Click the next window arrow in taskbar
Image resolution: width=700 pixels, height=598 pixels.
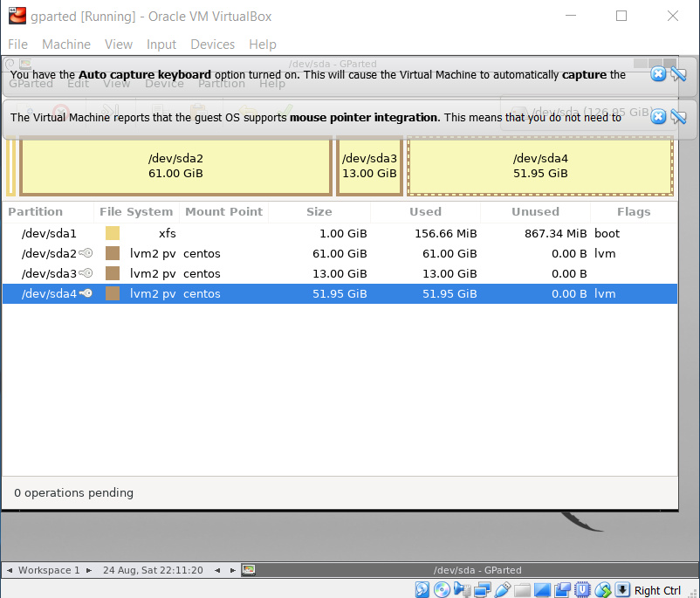click(232, 570)
